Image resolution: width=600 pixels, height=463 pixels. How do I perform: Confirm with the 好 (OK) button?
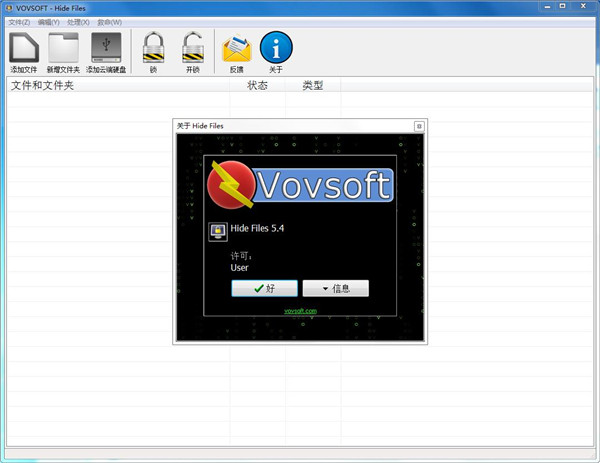pos(264,288)
